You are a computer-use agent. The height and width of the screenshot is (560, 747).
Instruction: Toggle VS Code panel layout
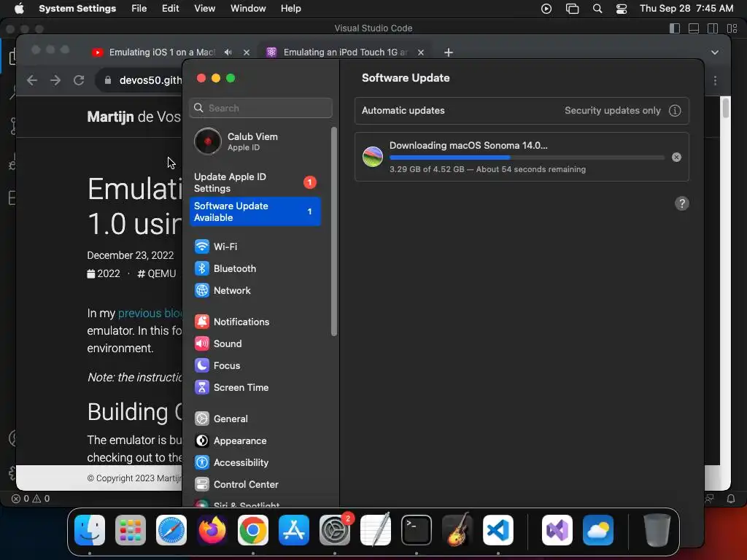click(x=694, y=28)
